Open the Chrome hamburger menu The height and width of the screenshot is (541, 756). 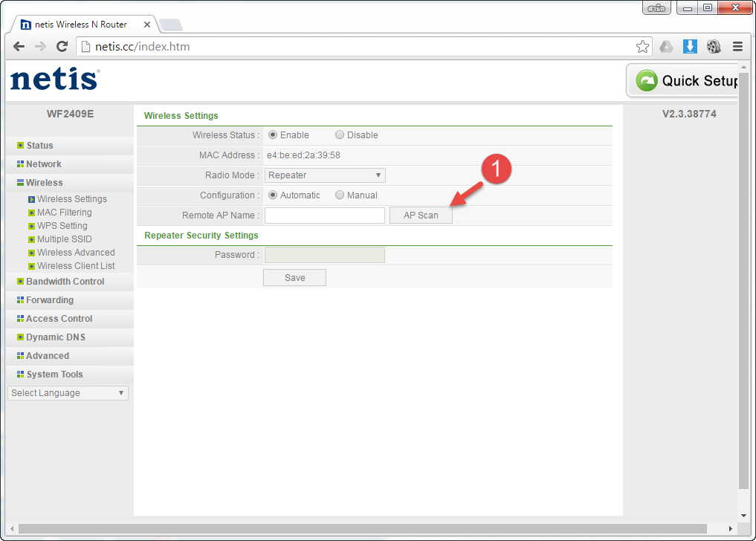(x=737, y=47)
